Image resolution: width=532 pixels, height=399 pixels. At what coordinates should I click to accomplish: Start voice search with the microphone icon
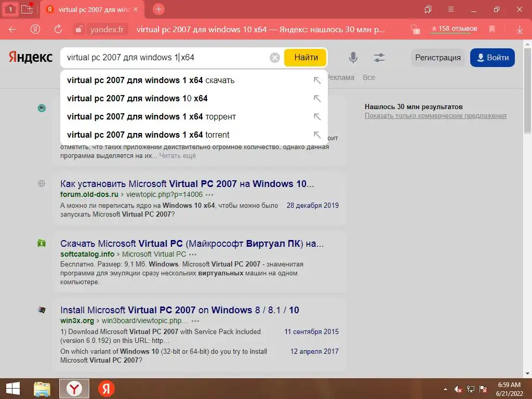tap(353, 57)
